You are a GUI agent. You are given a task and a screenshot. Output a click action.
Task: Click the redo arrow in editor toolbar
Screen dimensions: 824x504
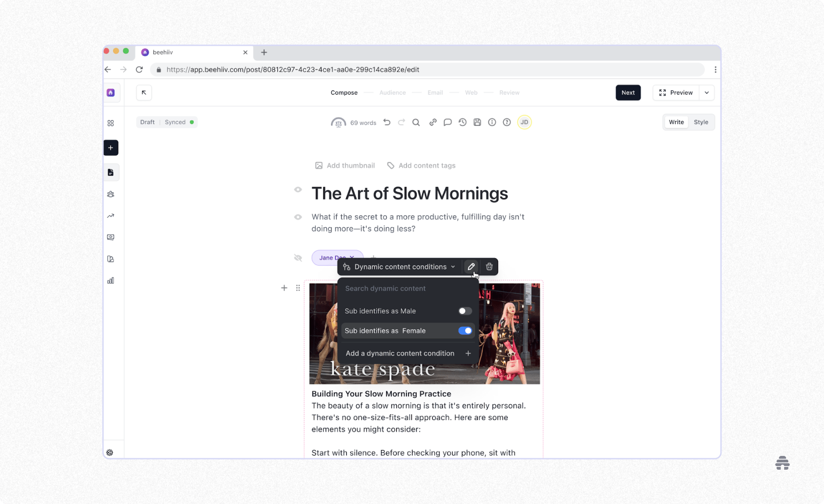pyautogui.click(x=401, y=122)
